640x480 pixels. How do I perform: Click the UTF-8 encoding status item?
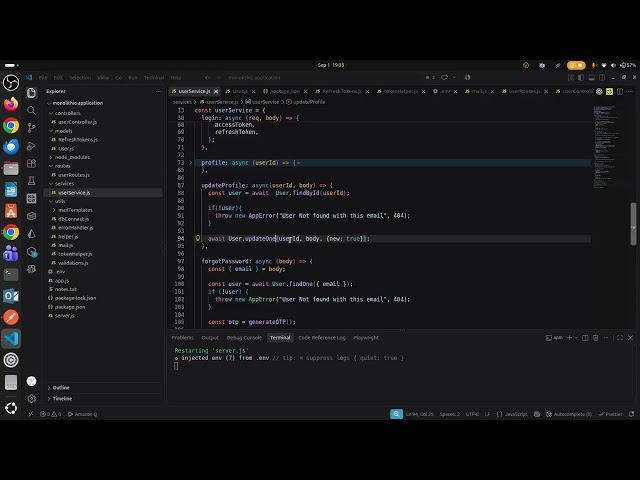point(472,414)
